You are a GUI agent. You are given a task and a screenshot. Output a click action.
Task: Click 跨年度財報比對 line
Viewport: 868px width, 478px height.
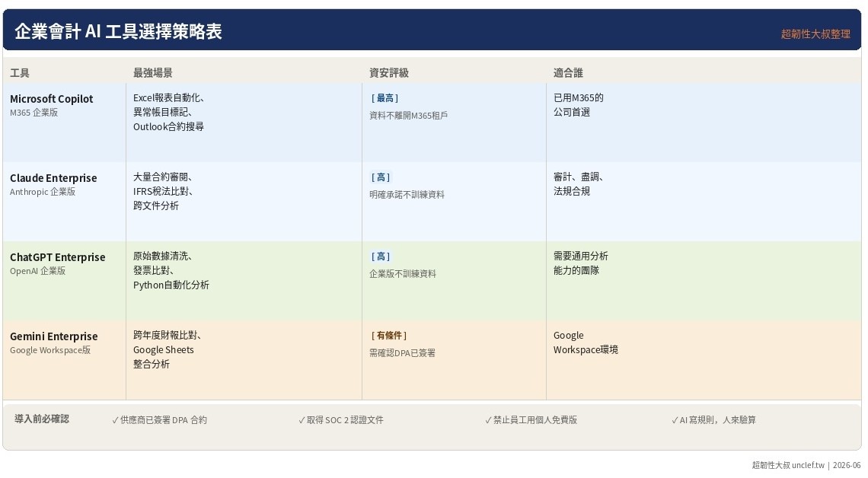click(x=168, y=335)
